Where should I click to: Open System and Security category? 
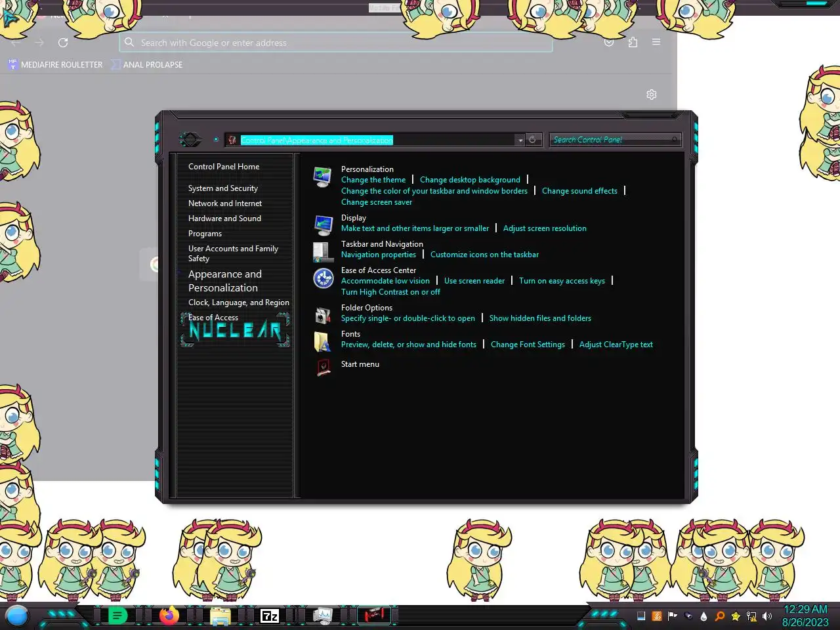pyautogui.click(x=223, y=188)
